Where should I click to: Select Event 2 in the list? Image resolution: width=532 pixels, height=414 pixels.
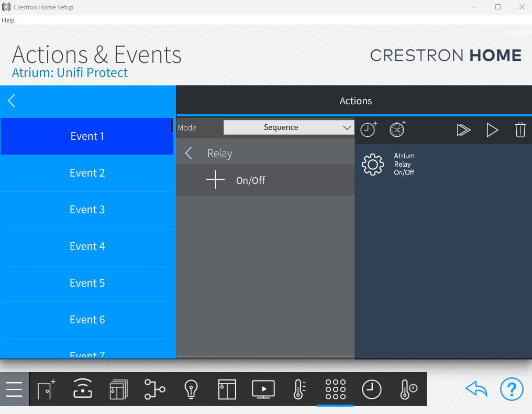click(87, 173)
